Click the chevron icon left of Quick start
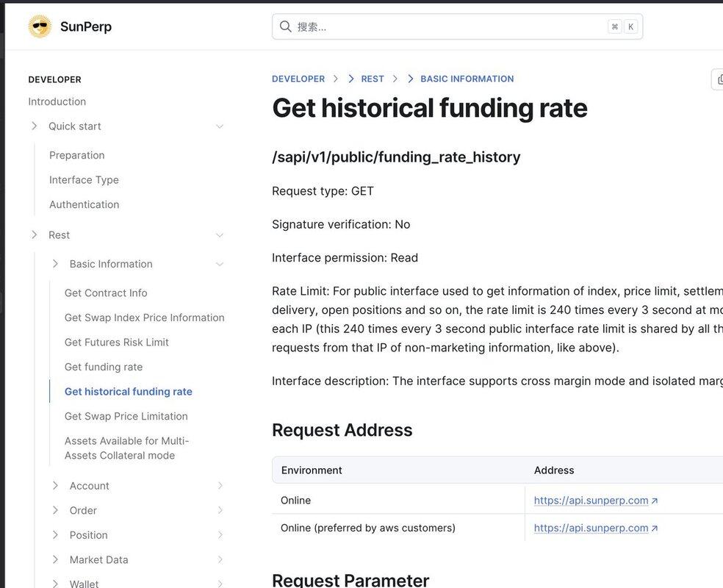723x588 pixels. (34, 126)
